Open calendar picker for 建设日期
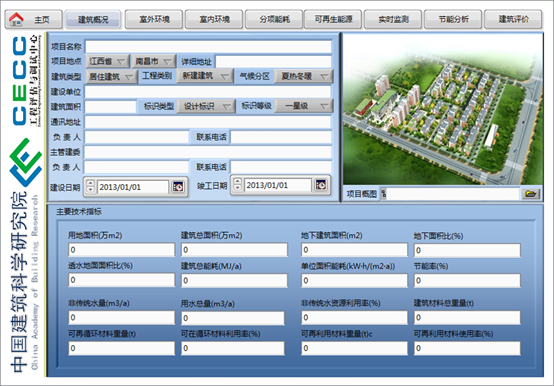 [x=178, y=186]
